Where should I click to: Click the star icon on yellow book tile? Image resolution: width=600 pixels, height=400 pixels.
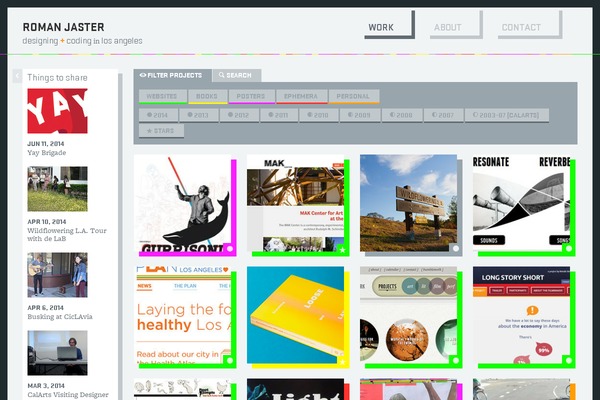[342, 362]
